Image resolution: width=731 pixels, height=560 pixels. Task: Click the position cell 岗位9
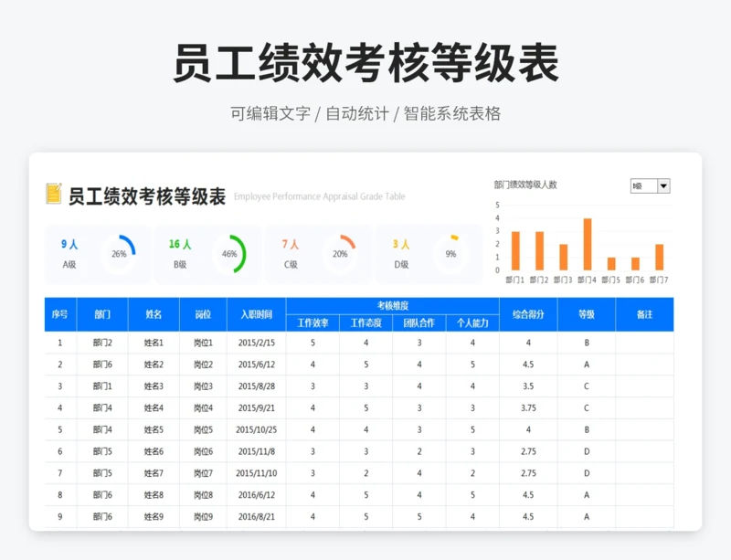203,517
